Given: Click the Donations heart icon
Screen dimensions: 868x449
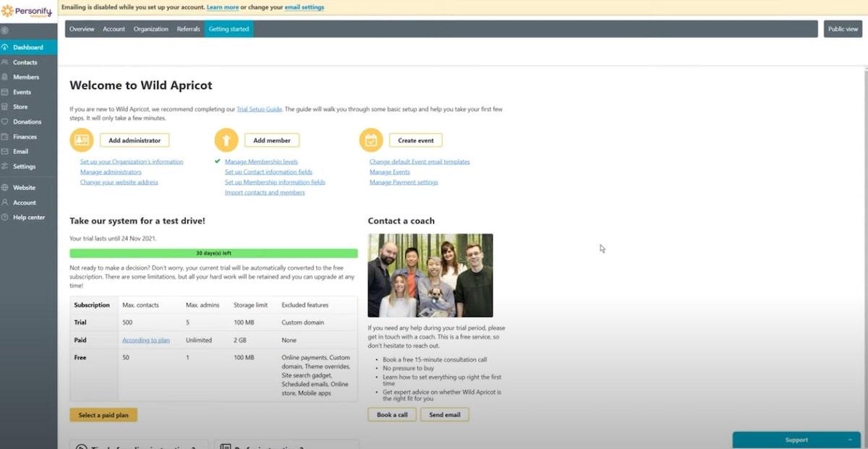Looking at the screenshot, I should coord(5,121).
